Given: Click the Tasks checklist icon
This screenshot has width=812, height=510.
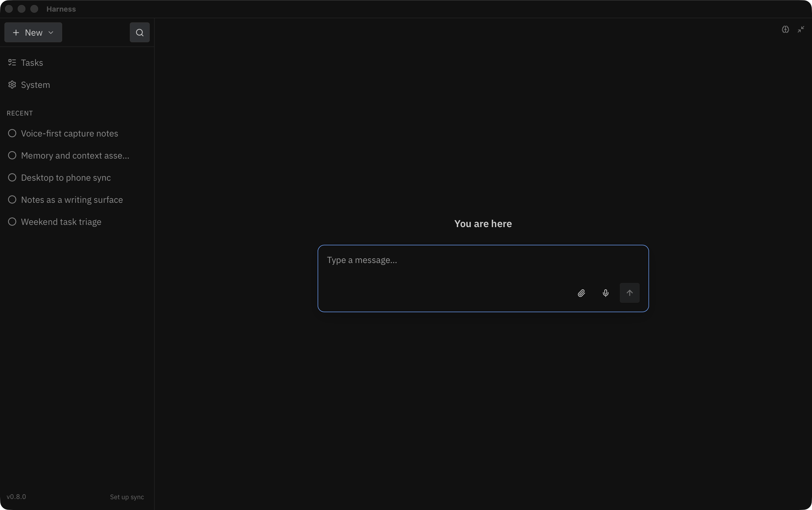Looking at the screenshot, I should pyautogui.click(x=12, y=62).
